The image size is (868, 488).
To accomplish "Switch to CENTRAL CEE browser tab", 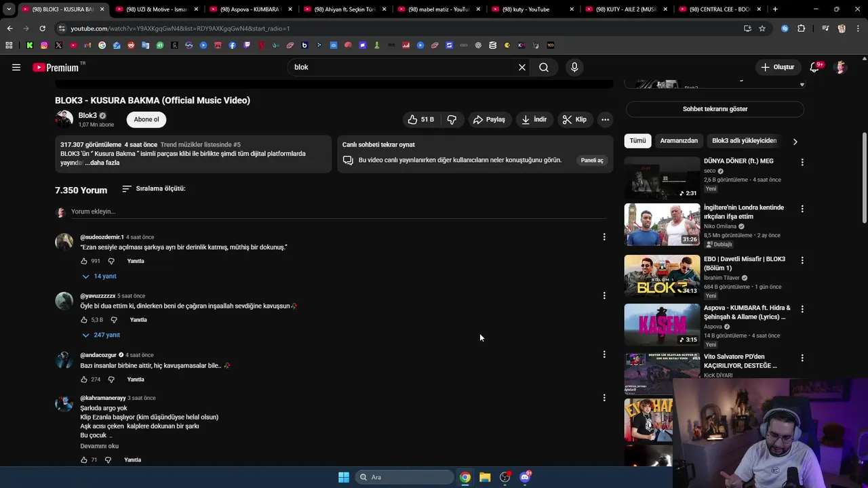I will 719,9.
